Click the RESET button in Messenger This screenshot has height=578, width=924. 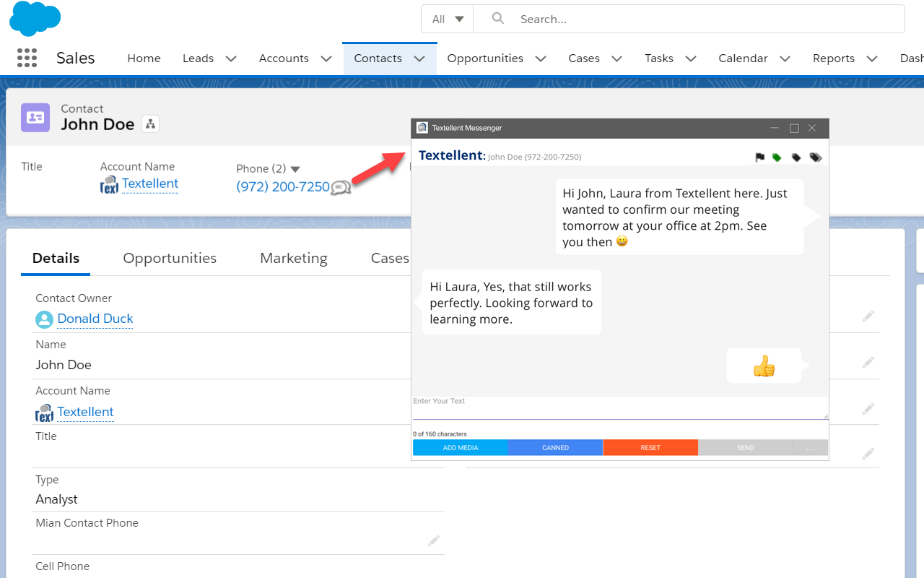tap(650, 448)
